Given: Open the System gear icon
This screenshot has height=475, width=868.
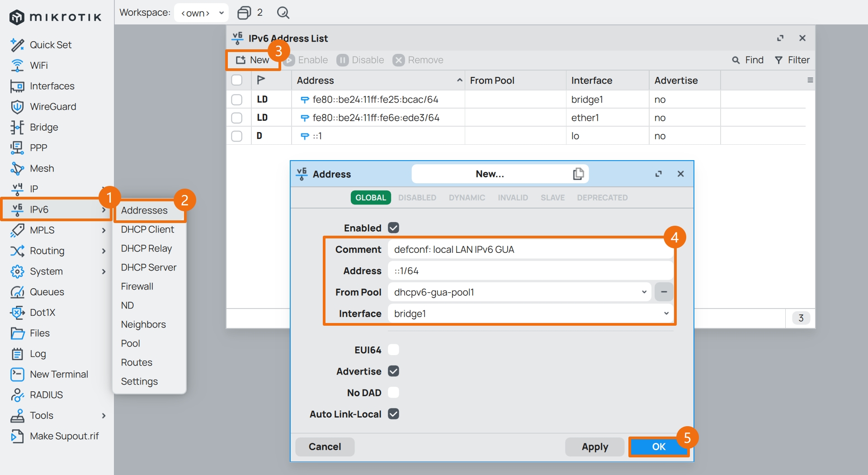Looking at the screenshot, I should 17,271.
